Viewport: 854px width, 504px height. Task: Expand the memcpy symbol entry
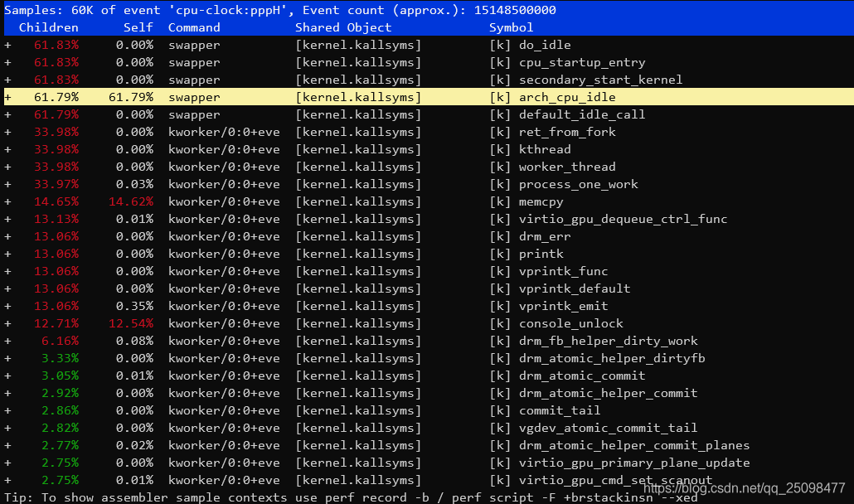point(7,201)
